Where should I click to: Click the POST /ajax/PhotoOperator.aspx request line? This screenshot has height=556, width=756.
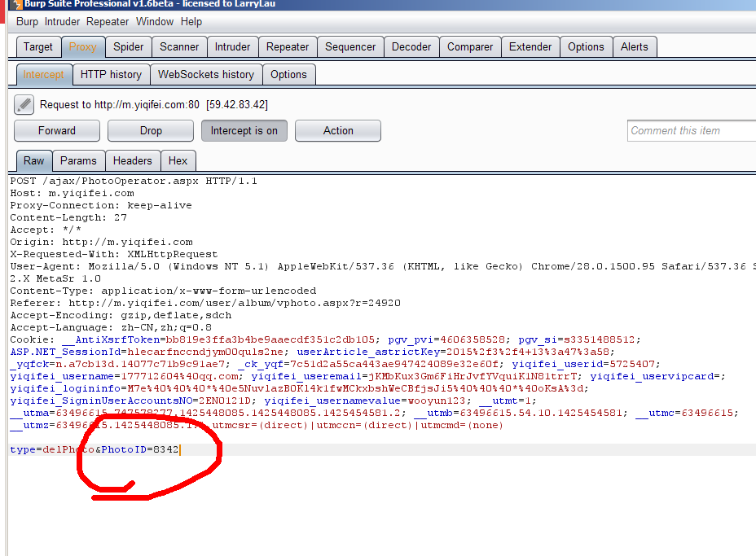pyautogui.click(x=134, y=182)
